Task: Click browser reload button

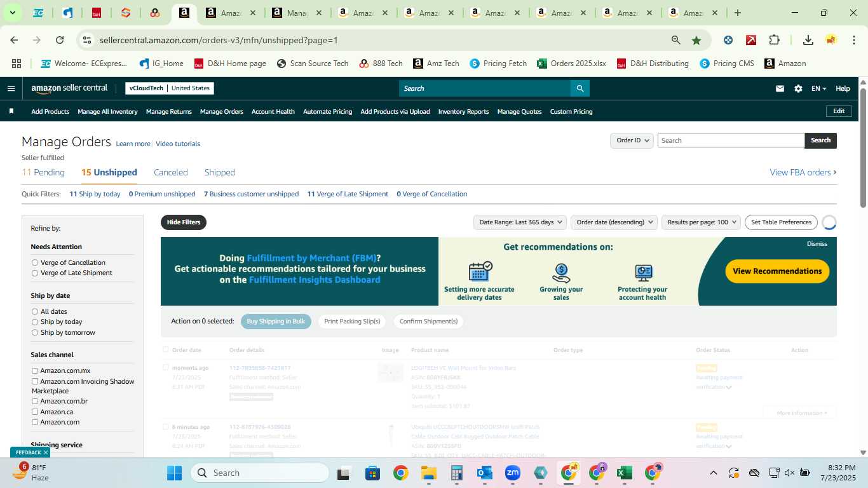Action: pos(60,40)
